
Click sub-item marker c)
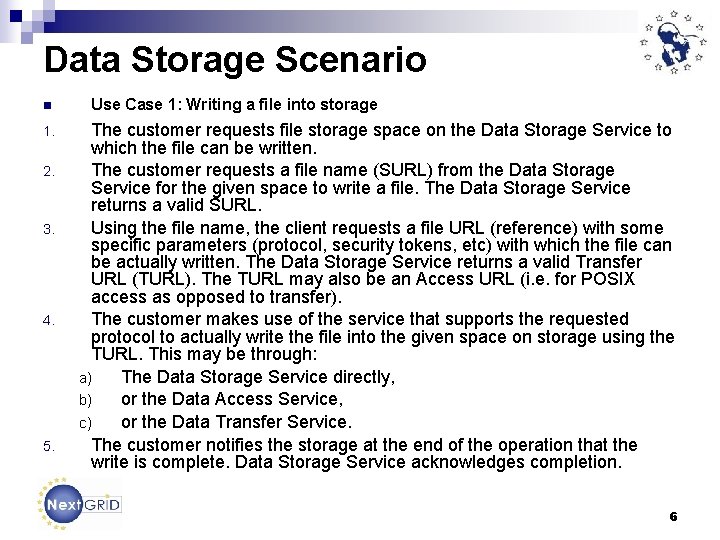click(85, 424)
